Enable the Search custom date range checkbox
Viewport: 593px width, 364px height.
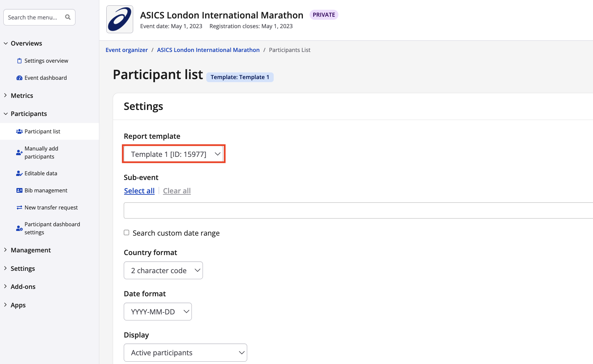(126, 233)
